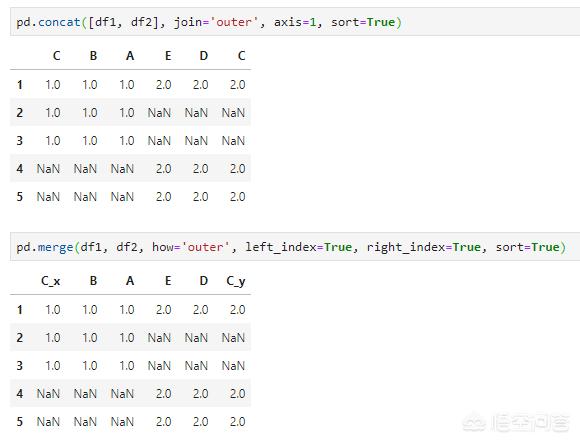580x442 pixels.
Task: Click column header E in concat table
Action: pos(168,56)
